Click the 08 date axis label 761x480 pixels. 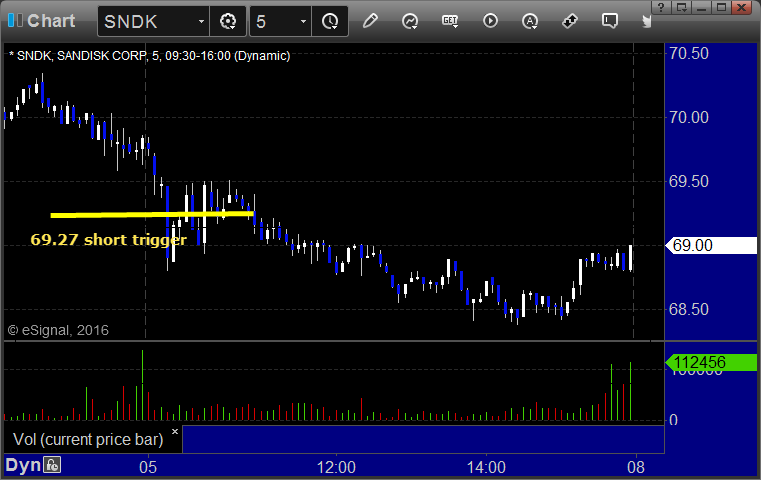(636, 467)
